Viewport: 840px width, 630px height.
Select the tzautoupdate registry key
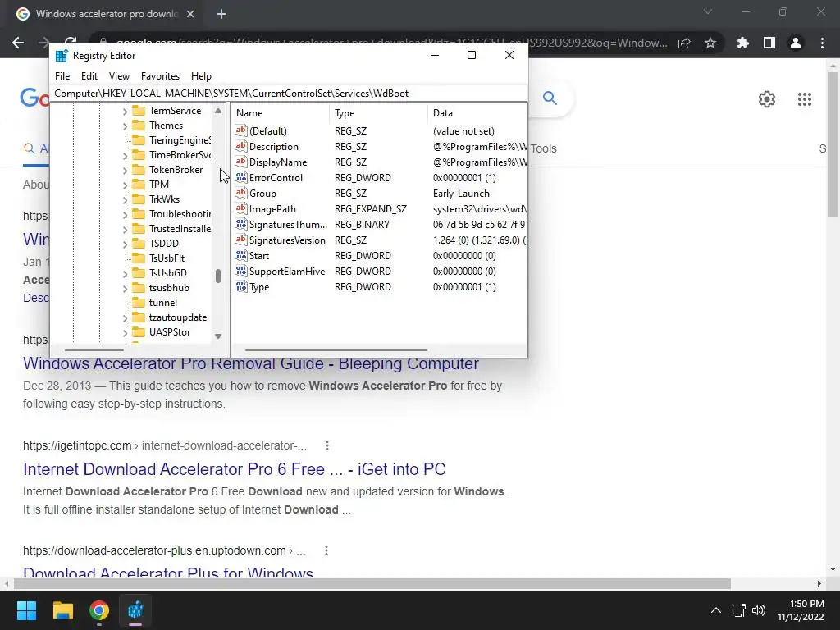click(178, 317)
